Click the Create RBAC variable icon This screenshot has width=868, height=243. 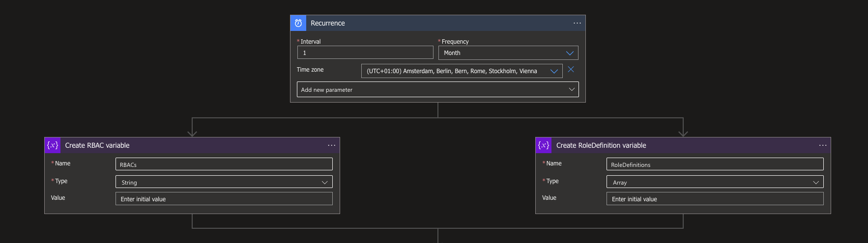53,145
